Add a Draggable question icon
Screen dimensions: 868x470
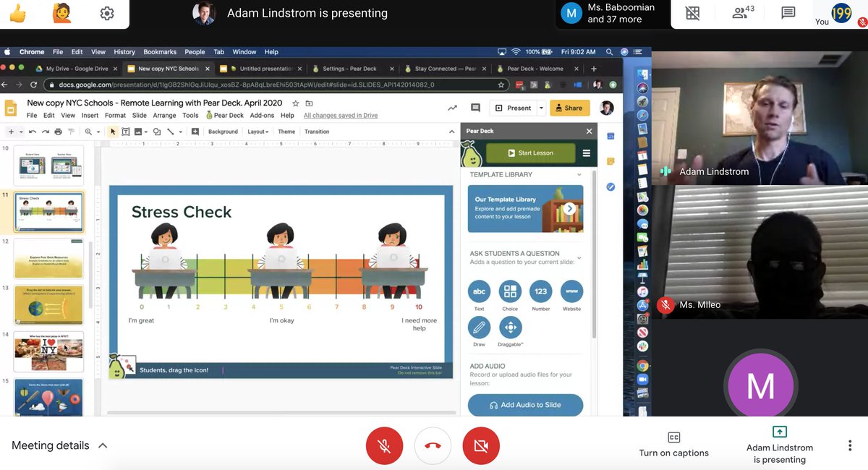click(510, 328)
